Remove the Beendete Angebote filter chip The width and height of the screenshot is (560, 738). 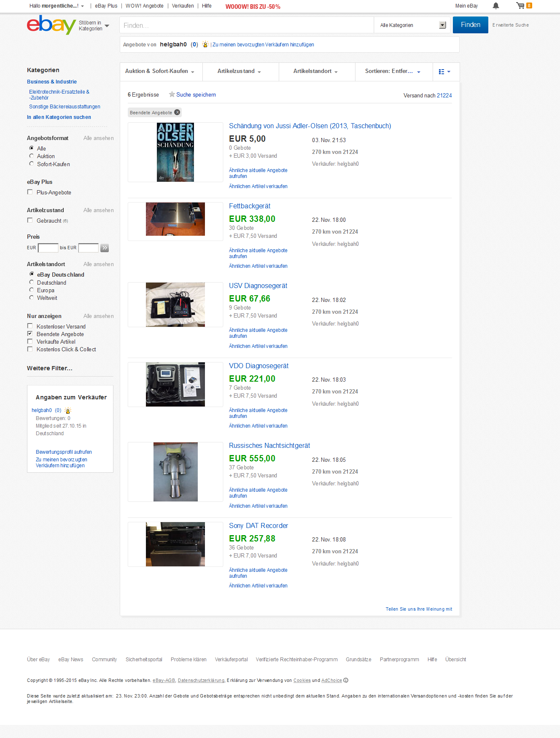click(x=178, y=112)
